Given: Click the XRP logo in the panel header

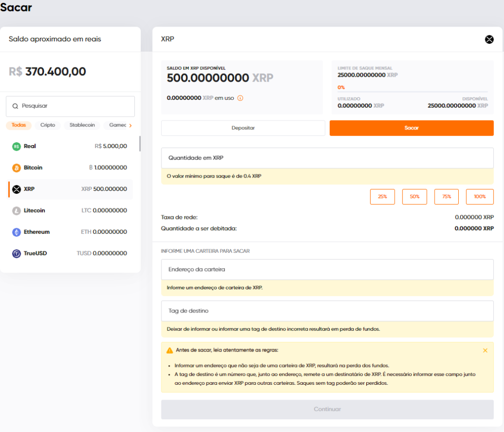Looking at the screenshot, I should (x=489, y=39).
